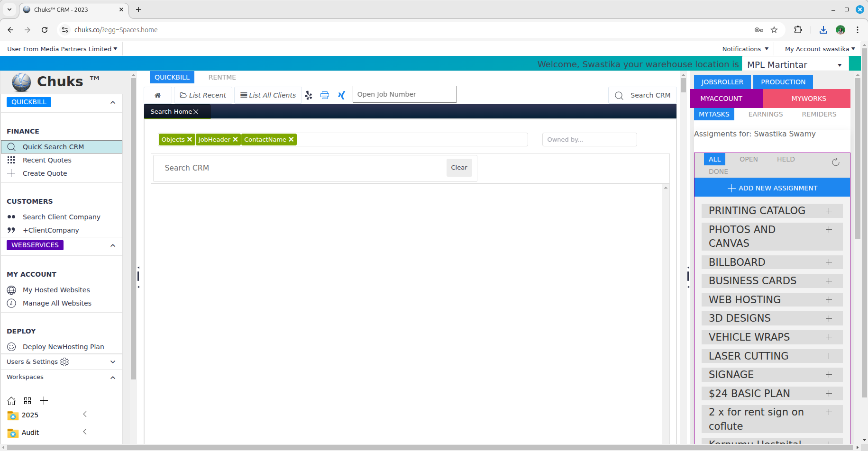Remove the ContactName filter tag
This screenshot has width=868, height=451.
pyautogui.click(x=291, y=139)
